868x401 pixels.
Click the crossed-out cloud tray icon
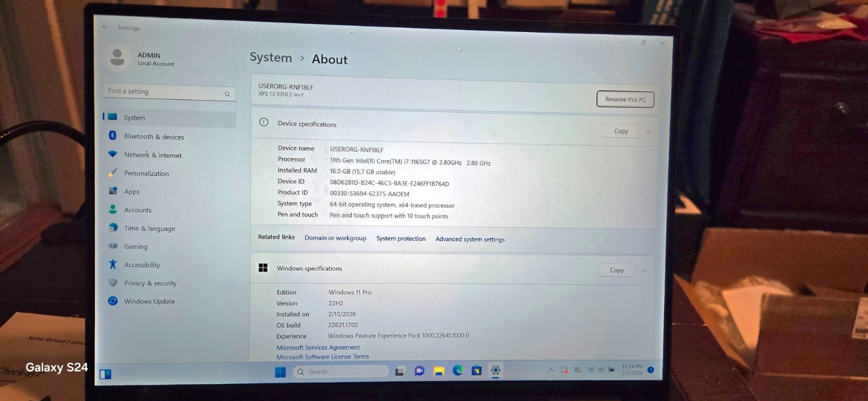pyautogui.click(x=578, y=370)
